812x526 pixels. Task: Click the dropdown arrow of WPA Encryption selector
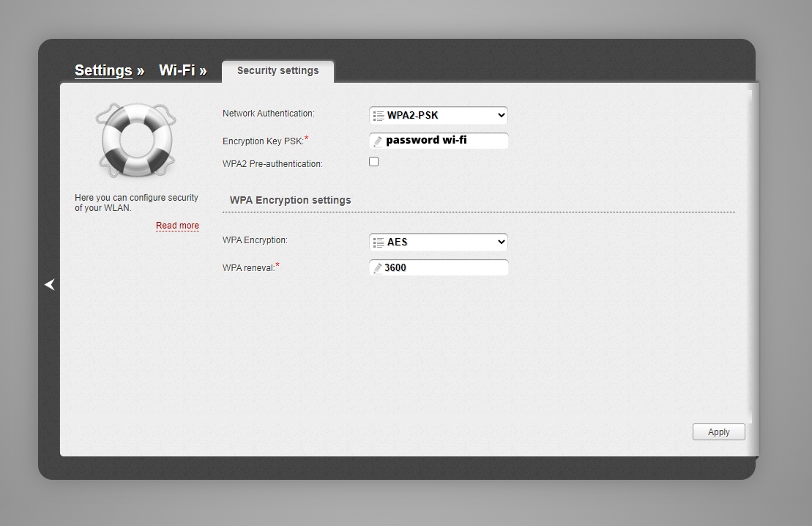coord(502,242)
